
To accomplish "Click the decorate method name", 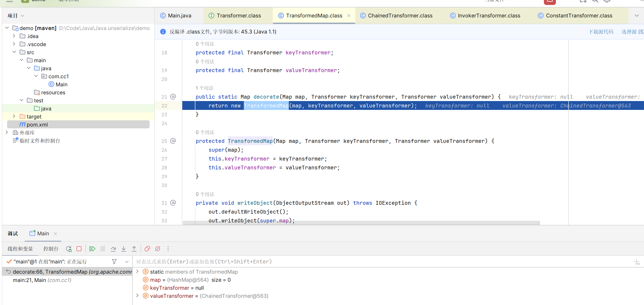I will click(x=266, y=97).
